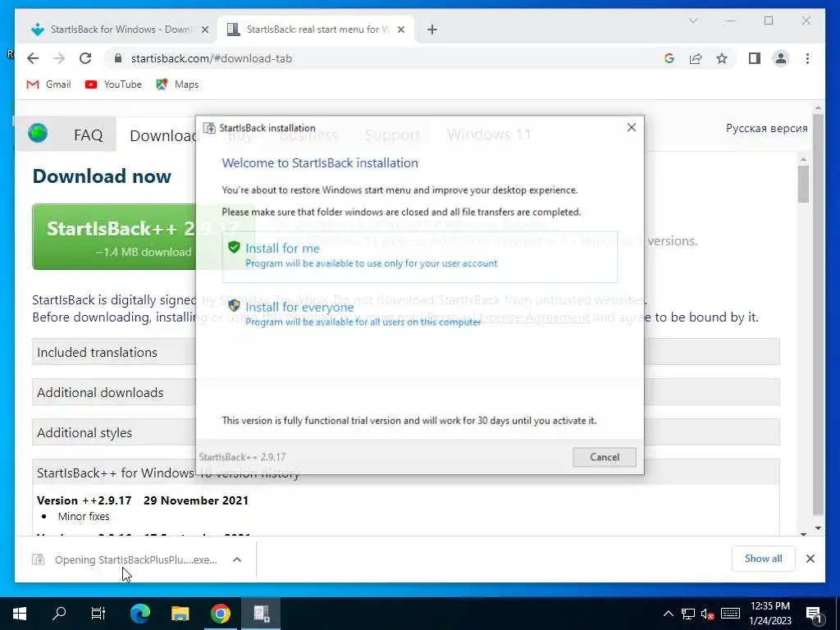
Task: Switch to Русская версия
Action: (x=766, y=128)
